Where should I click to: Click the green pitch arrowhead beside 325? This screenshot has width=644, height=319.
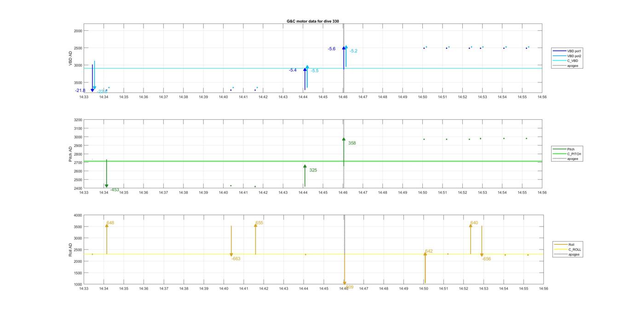(305, 166)
